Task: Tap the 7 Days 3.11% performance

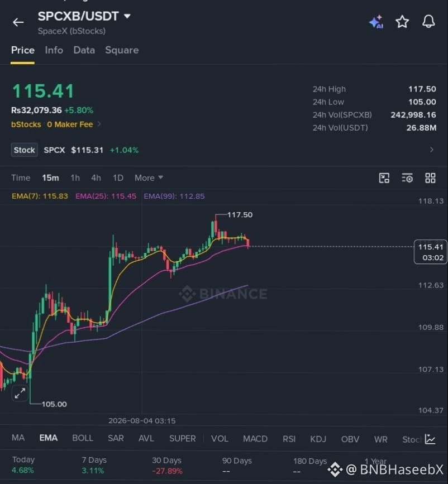Action: pyautogui.click(x=94, y=466)
